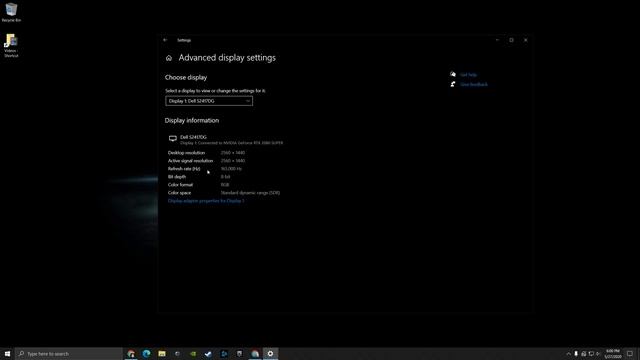The width and height of the screenshot is (640, 360).
Task: Select the Color format label
Action: click(180, 185)
